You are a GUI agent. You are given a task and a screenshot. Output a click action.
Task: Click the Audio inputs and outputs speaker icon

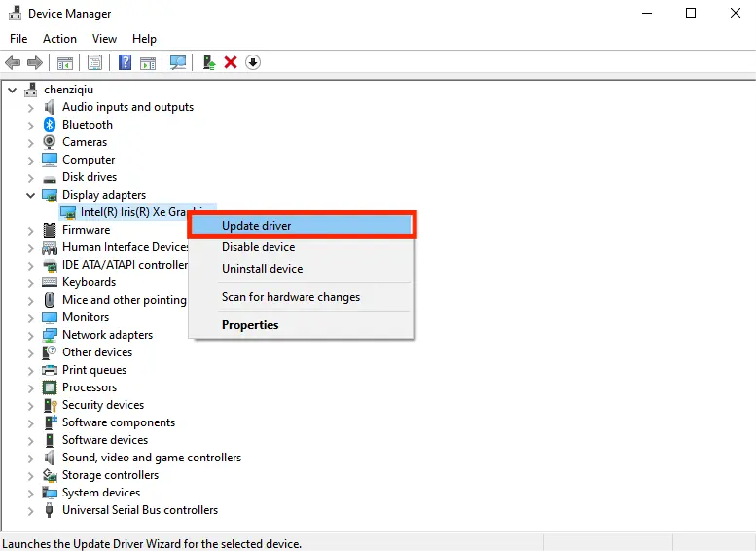click(50, 107)
